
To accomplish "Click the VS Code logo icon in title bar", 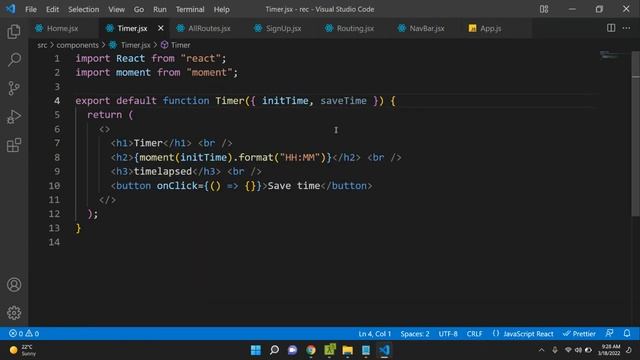I will (11, 9).
